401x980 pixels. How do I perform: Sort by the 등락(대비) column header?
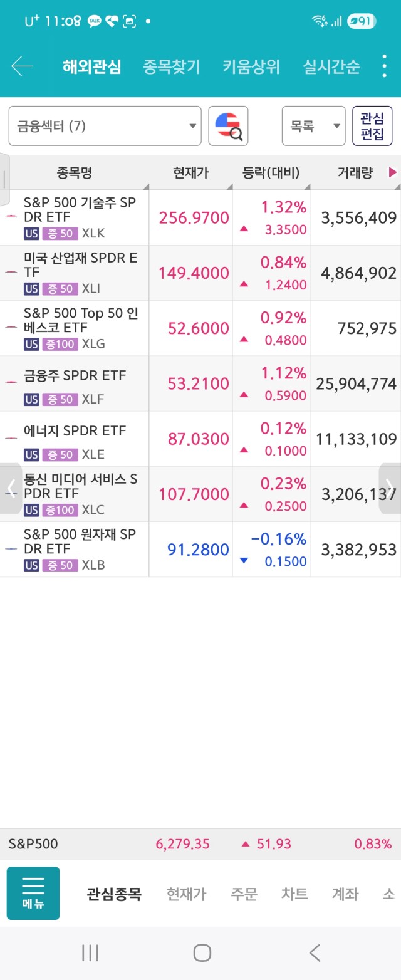pyautogui.click(x=271, y=173)
